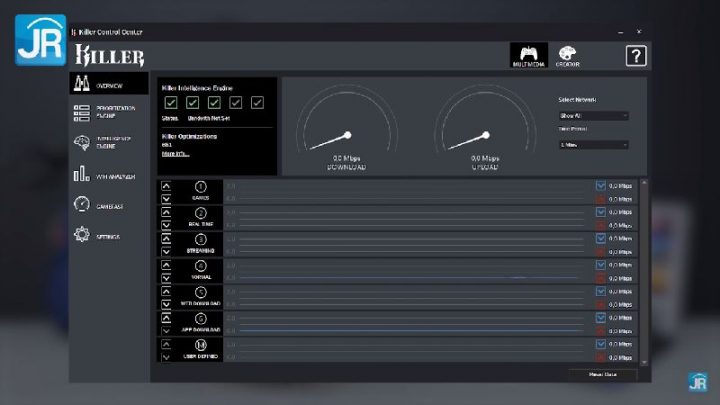Click the priority list vertical scrollbar
Viewport: 720px width, 405px height.
pyautogui.click(x=644, y=270)
